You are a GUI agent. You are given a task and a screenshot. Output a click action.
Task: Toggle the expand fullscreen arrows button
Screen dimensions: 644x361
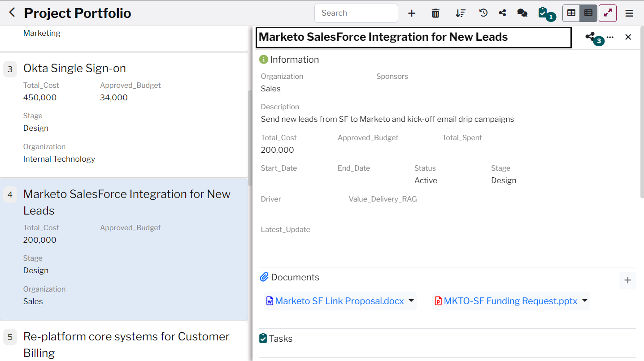tap(608, 13)
